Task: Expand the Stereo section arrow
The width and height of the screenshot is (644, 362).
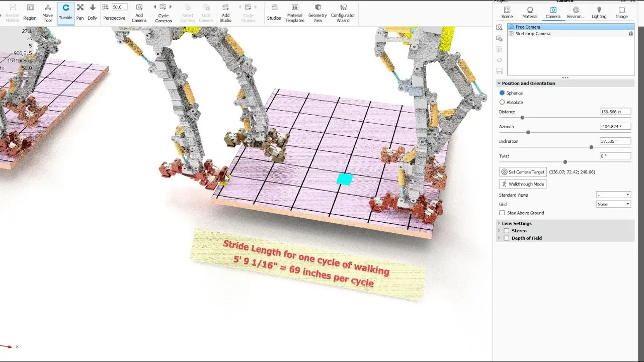Action: (499, 231)
